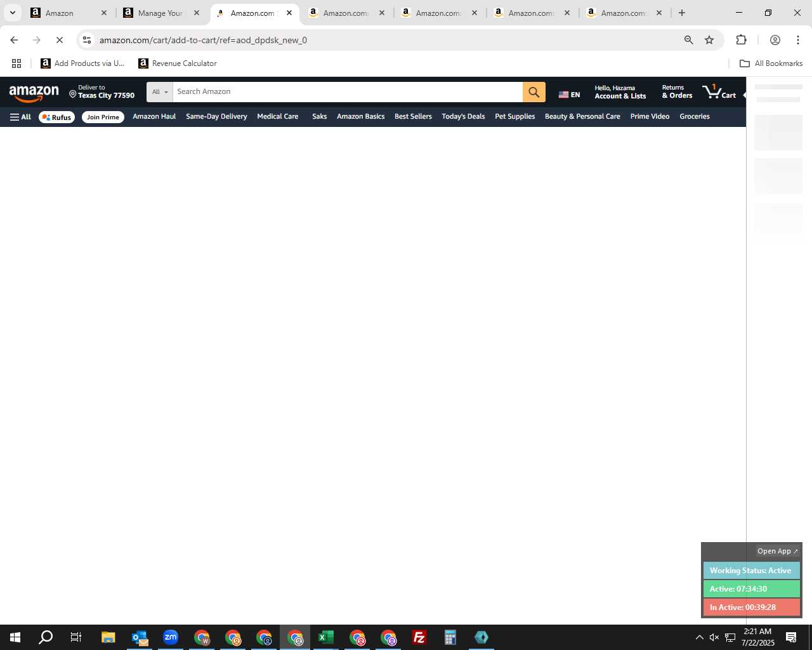Click the browser back arrow
Viewport: 812px width, 650px height.
(14, 40)
